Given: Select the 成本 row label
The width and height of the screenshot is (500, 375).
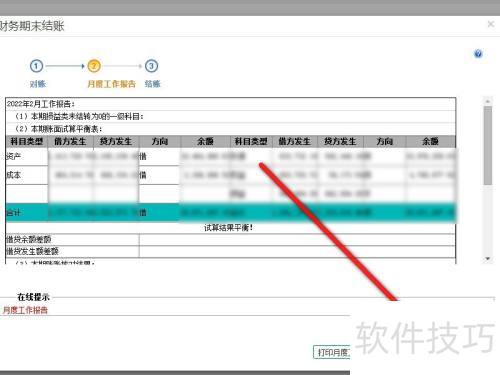Looking at the screenshot, I should coord(14,175).
